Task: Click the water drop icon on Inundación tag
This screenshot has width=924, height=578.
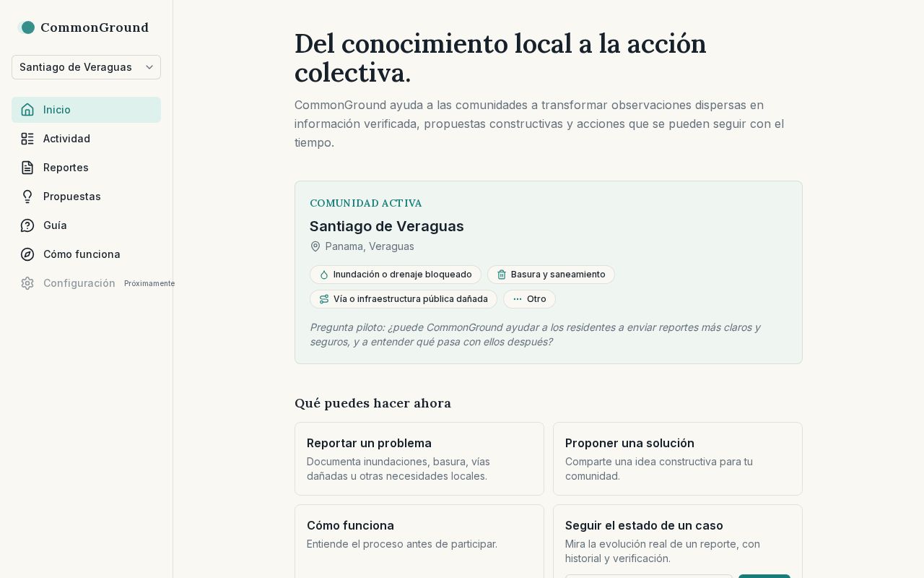Action: [x=324, y=275]
